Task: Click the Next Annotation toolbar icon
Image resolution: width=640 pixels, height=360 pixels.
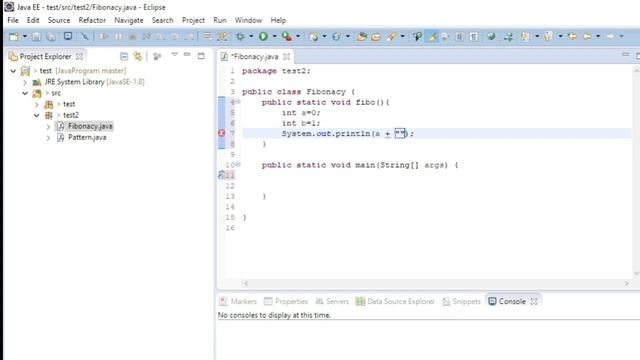Action: point(524,37)
